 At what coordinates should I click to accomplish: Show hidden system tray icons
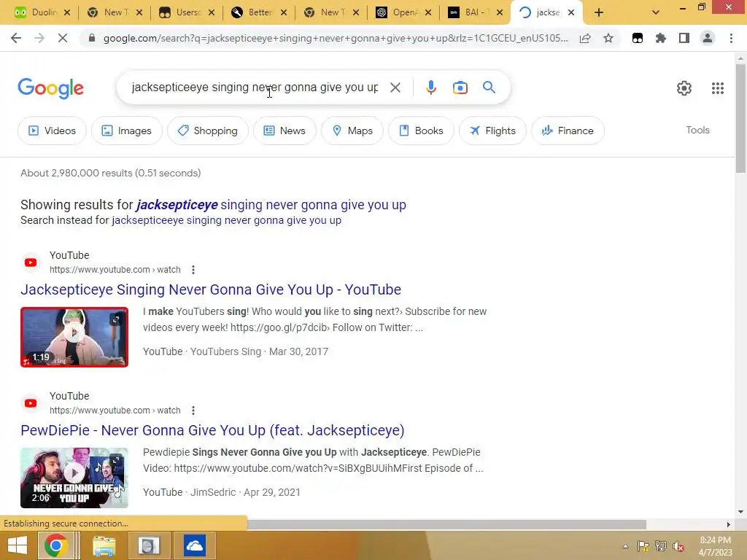(625, 546)
